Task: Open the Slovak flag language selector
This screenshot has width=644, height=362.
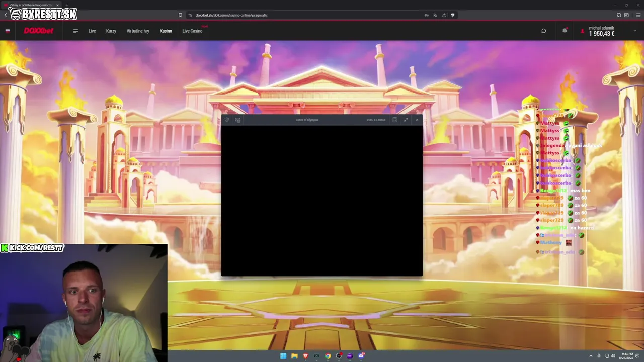Action: pos(8,31)
